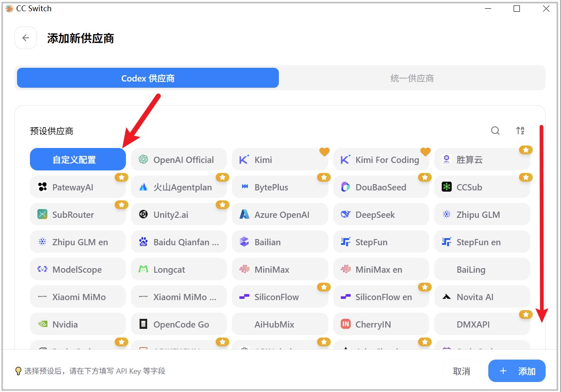Image resolution: width=561 pixels, height=392 pixels.
Task: Confirm with the 添加 button
Action: pos(517,371)
